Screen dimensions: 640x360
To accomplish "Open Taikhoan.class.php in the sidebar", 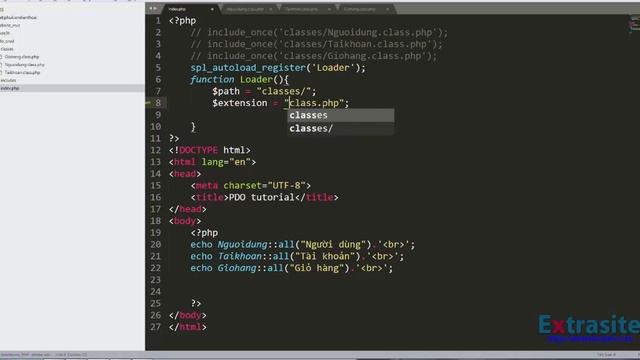I will click(x=22, y=72).
